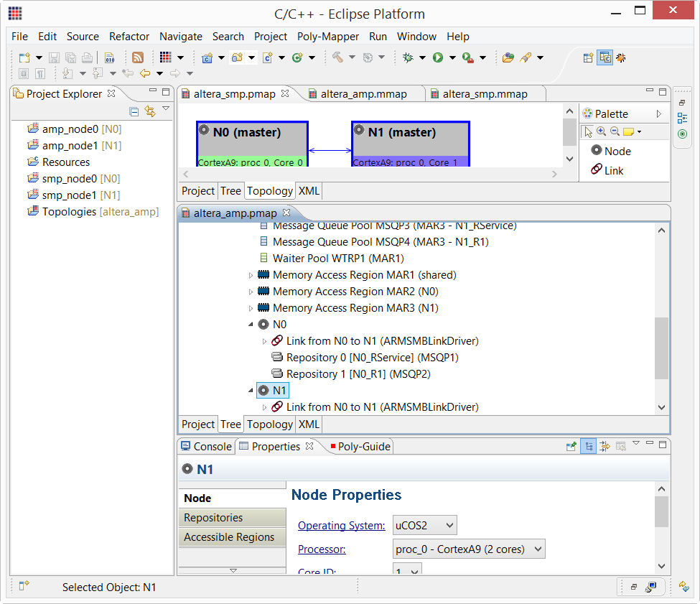Click the New C++ Class green icon
The height and width of the screenshot is (604, 700).
(297, 57)
